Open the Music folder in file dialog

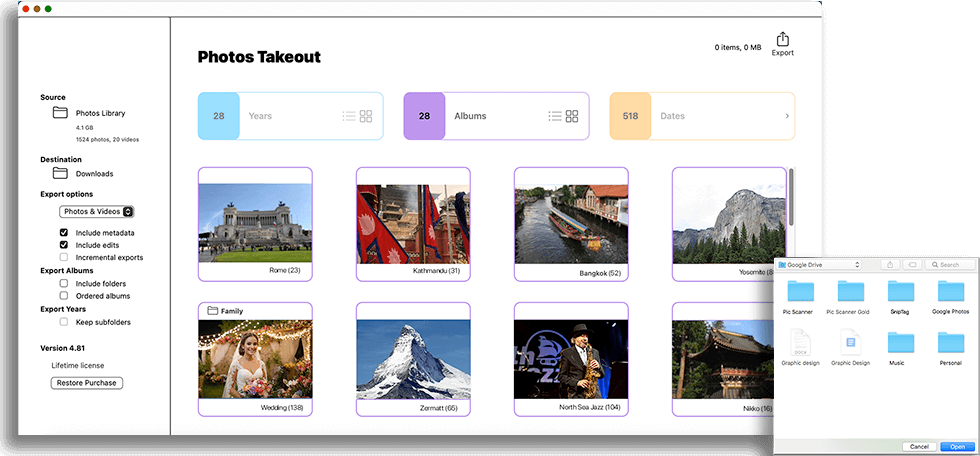901,343
